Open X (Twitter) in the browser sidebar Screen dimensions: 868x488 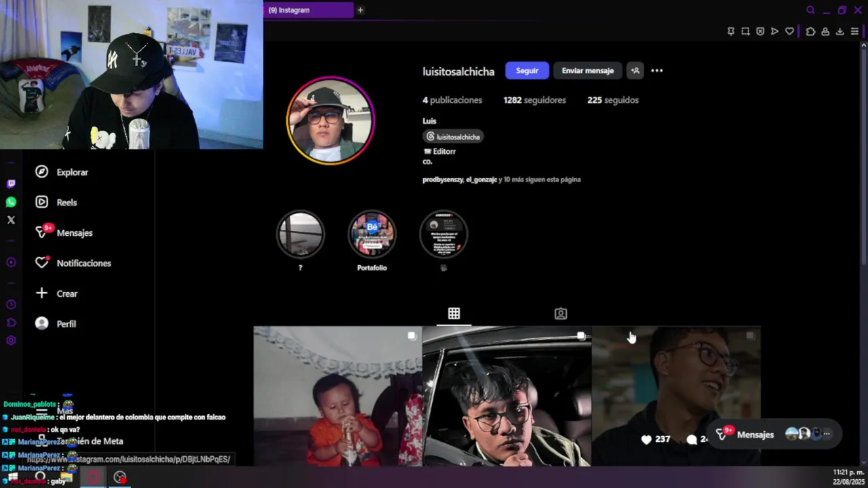tap(11, 220)
